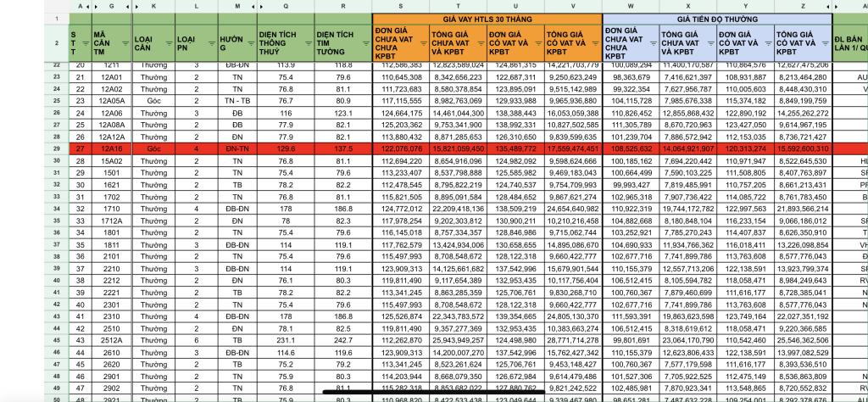Select the value 139,354,665
The height and width of the screenshot is (402, 868).
[516, 316]
